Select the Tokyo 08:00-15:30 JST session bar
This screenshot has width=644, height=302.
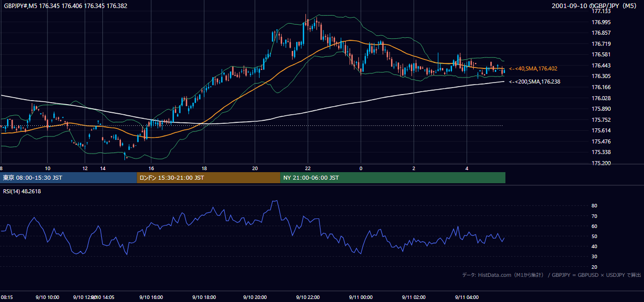[x=69, y=178]
